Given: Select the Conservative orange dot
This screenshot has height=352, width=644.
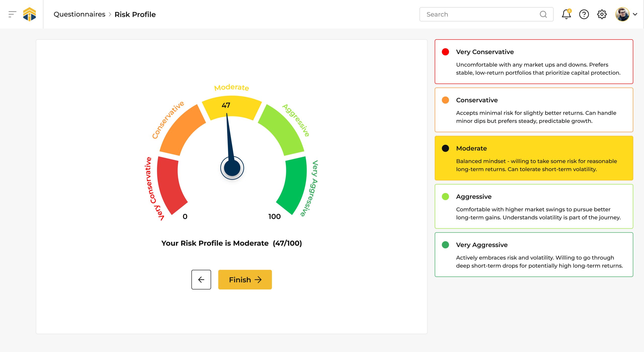Looking at the screenshot, I should [445, 100].
